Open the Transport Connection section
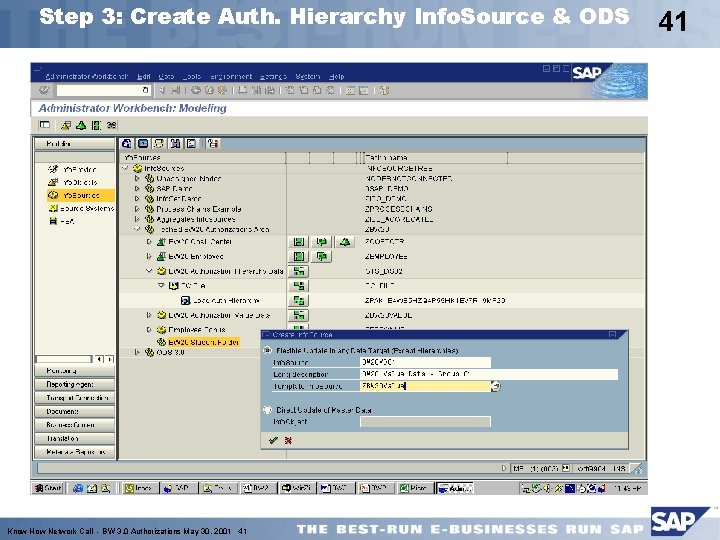 (74, 398)
